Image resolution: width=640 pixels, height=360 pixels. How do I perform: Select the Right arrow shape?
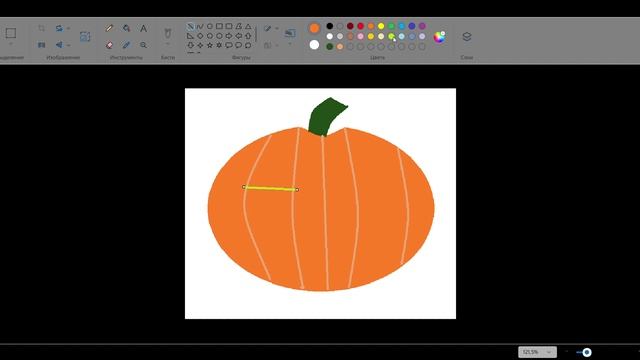point(229,36)
